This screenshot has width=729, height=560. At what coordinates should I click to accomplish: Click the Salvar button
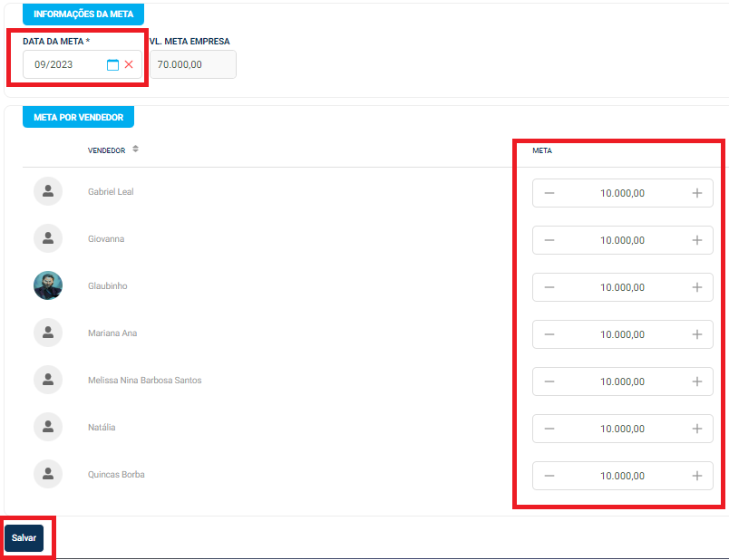pos(24,537)
